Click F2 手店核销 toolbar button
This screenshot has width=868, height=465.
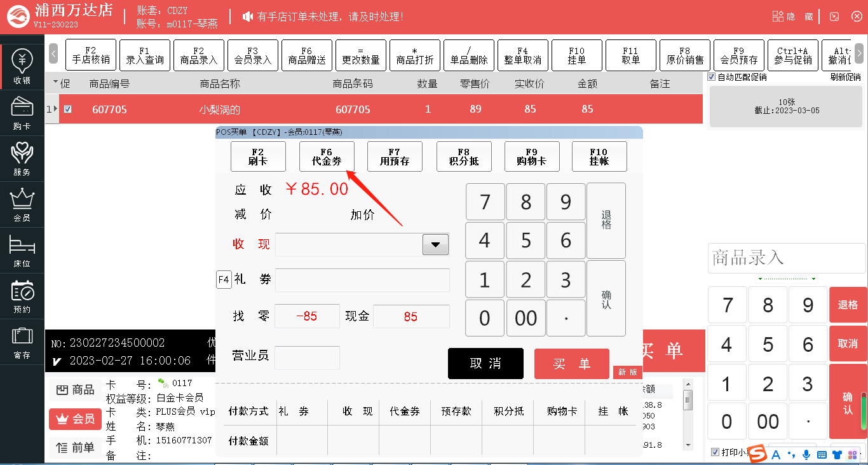click(91, 55)
